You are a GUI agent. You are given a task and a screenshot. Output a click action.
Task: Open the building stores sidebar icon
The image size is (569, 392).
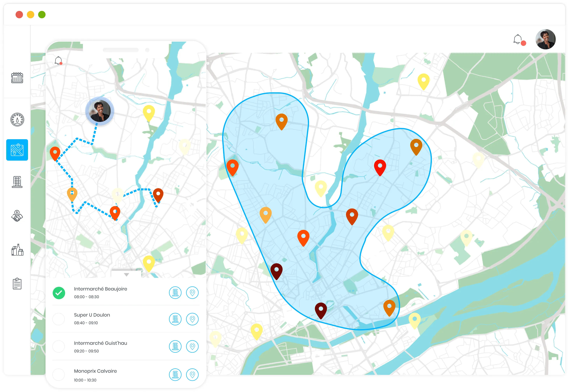17,182
